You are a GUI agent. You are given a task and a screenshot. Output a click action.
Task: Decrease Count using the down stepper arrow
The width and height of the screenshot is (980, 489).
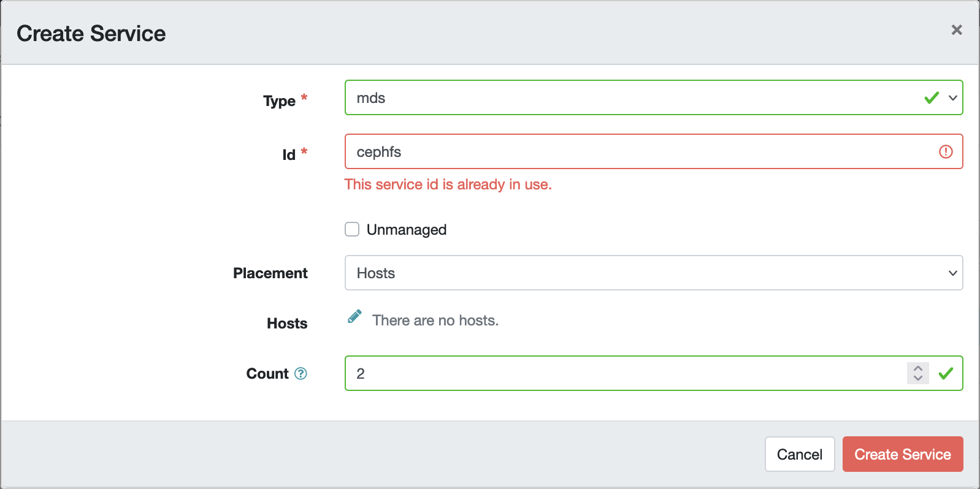click(917, 378)
